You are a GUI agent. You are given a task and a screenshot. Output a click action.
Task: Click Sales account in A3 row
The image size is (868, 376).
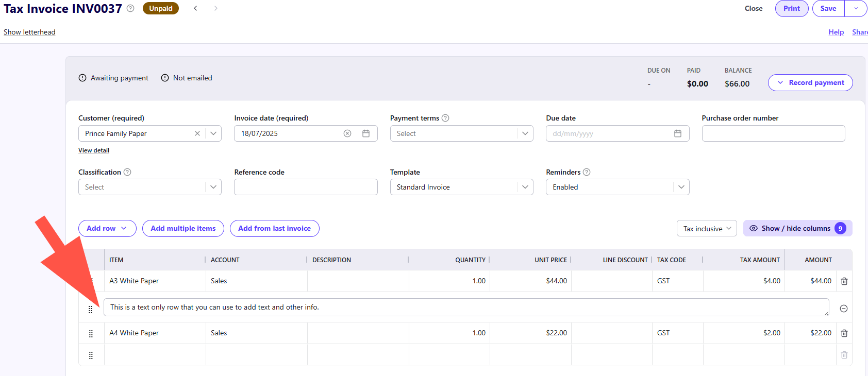(x=257, y=281)
